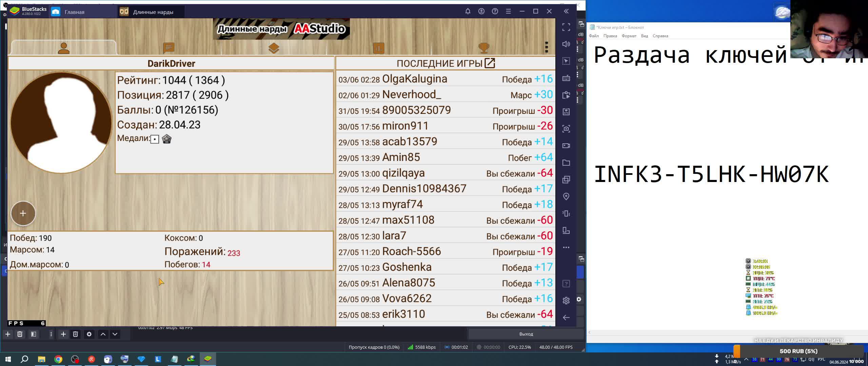Screen dimensions: 868x366
Task: Open BlueStacks set location pin icon
Action: click(566, 197)
